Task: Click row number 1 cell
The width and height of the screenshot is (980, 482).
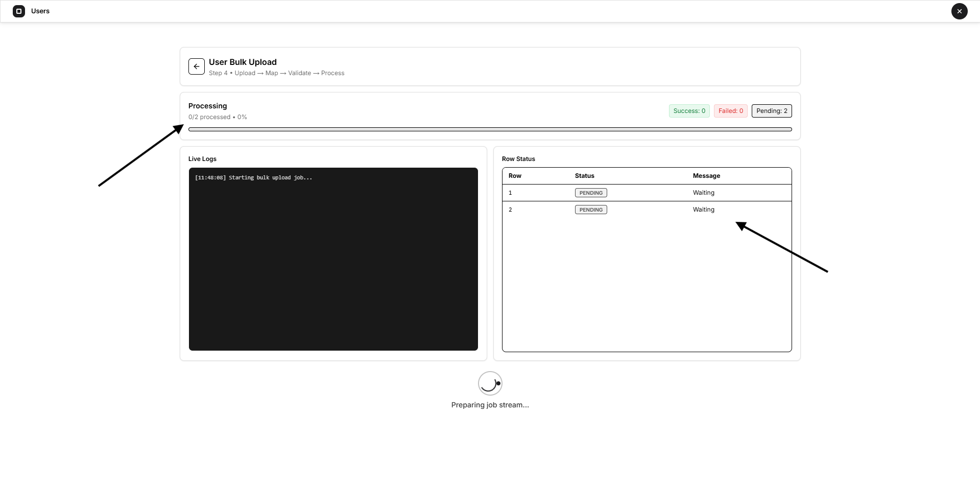Action: [510, 193]
